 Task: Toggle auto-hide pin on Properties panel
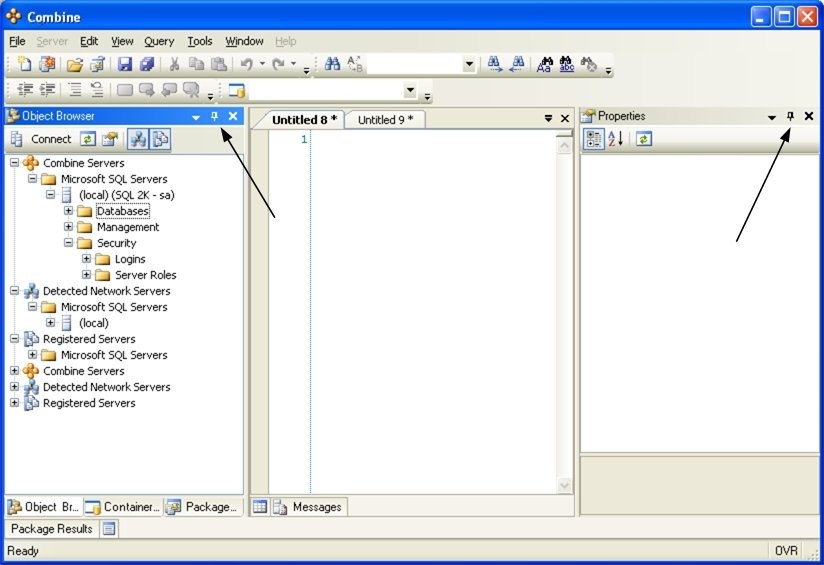click(790, 117)
